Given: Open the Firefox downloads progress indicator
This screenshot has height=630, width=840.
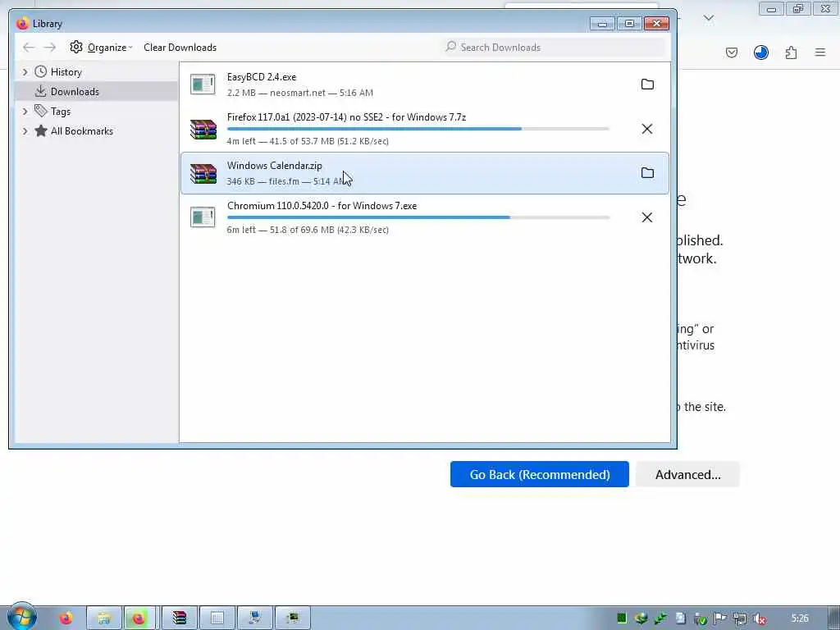Looking at the screenshot, I should click(760, 52).
